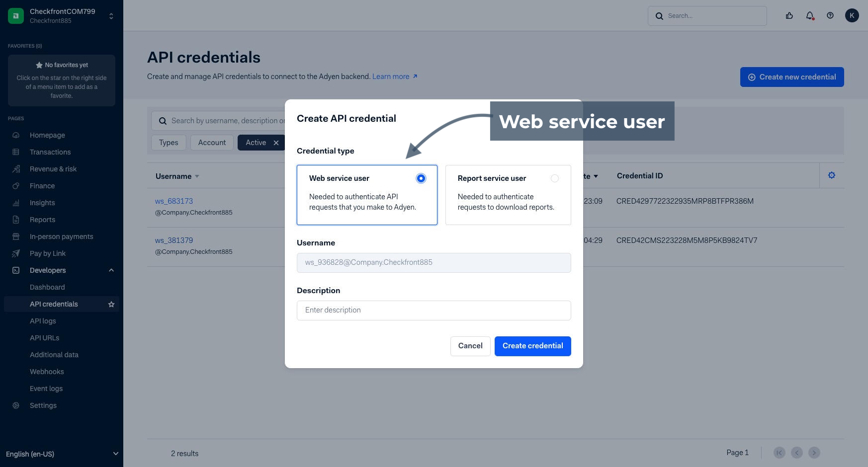This screenshot has height=467, width=868.
Task: Click the In-person payments icon
Action: pos(16,236)
